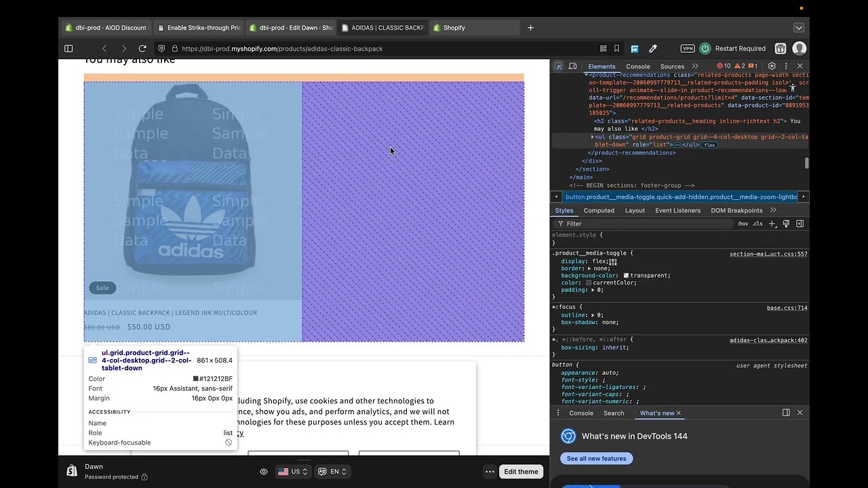868x488 pixels.
Task: Open the Layout pane tab
Action: point(635,211)
